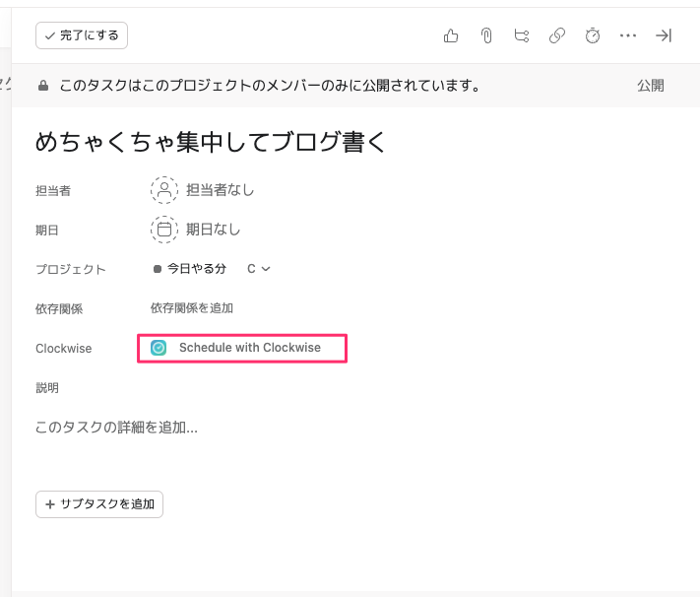Viewport: 700px width, 597px height.
Task: Start the timer stopwatch icon
Action: point(593,35)
